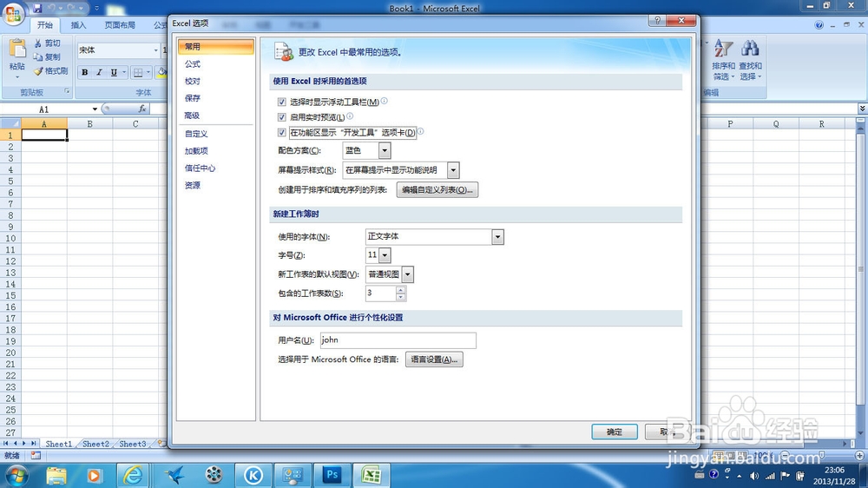Screen dimensions: 868x488
Task: Click the Format Painter (格式刷) brush
Action: click(x=37, y=71)
